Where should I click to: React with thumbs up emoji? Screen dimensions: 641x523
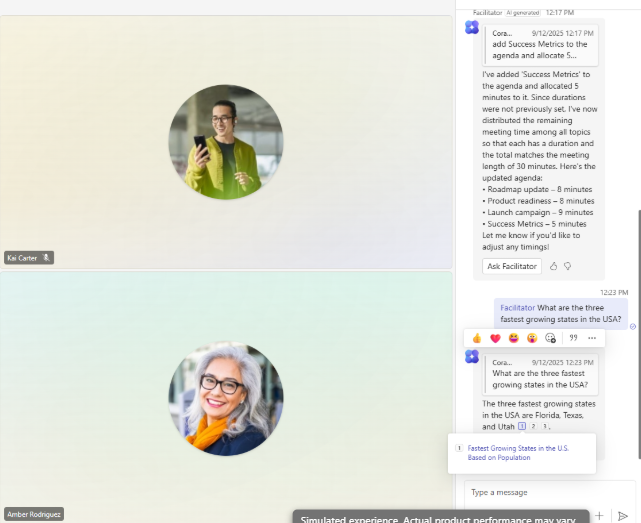477,338
